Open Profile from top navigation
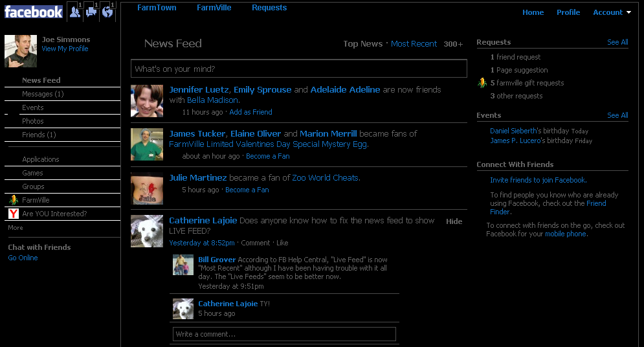The width and height of the screenshot is (644, 347). 568,12
